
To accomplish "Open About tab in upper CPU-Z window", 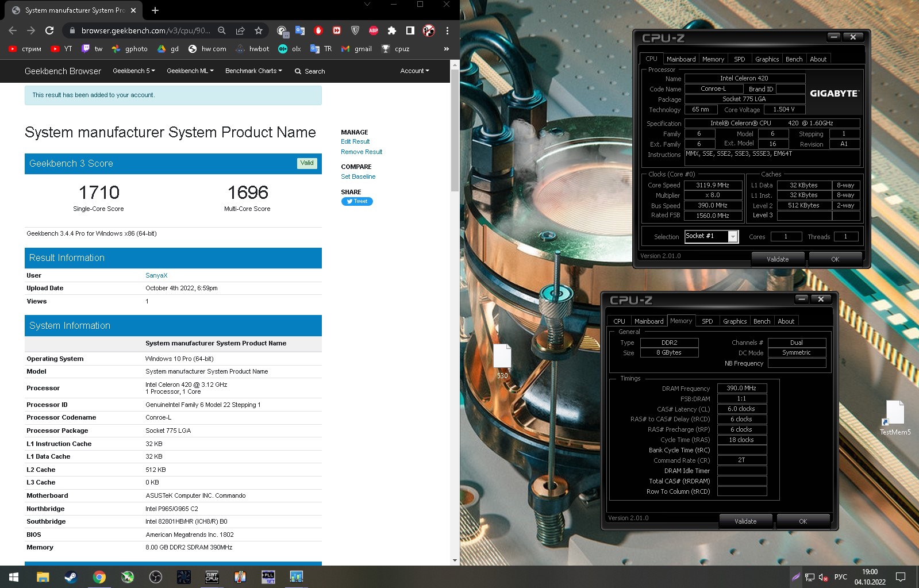I will 818,59.
